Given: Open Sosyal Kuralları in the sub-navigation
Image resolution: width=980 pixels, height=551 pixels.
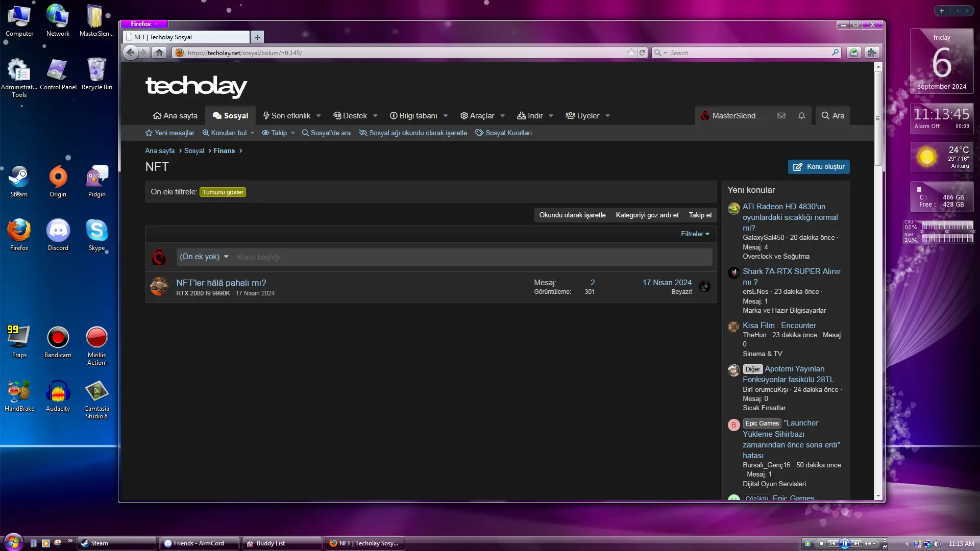Looking at the screenshot, I should (503, 133).
